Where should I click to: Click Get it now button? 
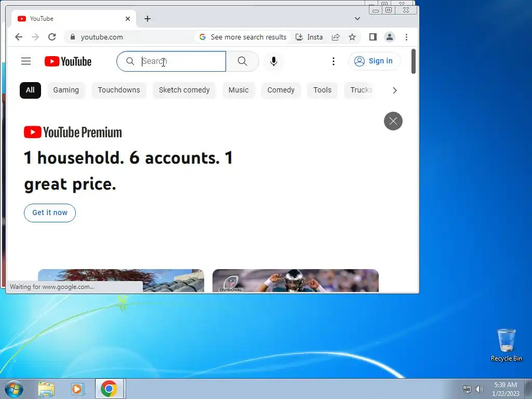(50, 213)
